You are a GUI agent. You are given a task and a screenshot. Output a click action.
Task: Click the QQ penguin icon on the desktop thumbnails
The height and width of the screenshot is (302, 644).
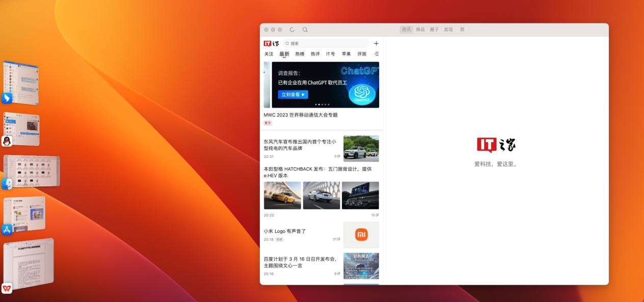pyautogui.click(x=6, y=141)
